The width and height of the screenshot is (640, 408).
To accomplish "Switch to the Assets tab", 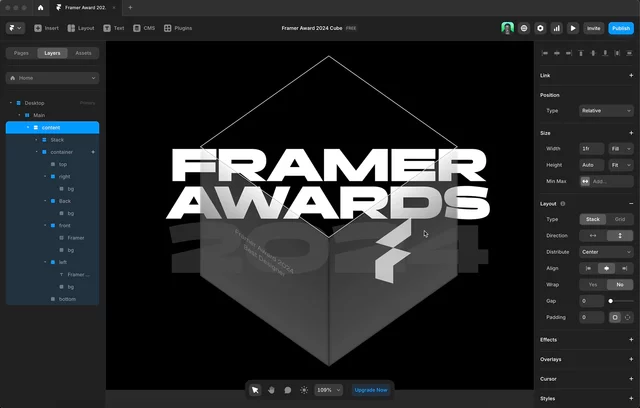I will click(83, 53).
